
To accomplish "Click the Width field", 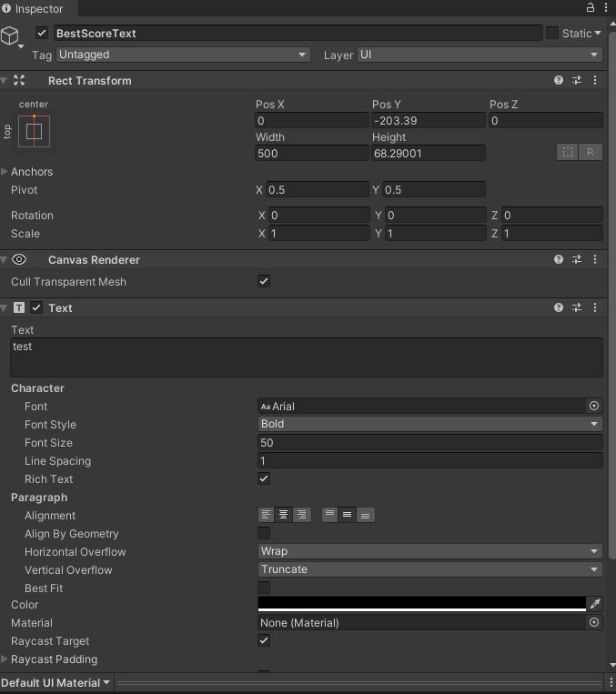I will tap(312, 153).
